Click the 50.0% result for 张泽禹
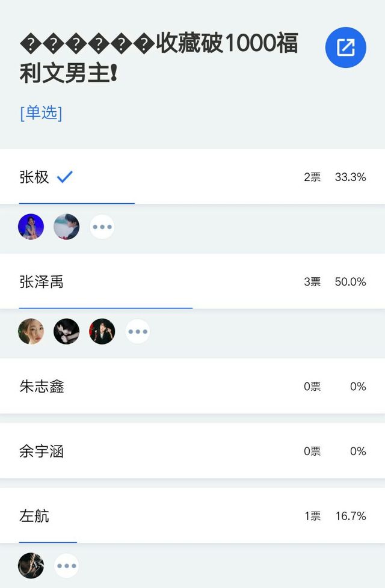Screen dimensions: 385x588 coord(350,282)
